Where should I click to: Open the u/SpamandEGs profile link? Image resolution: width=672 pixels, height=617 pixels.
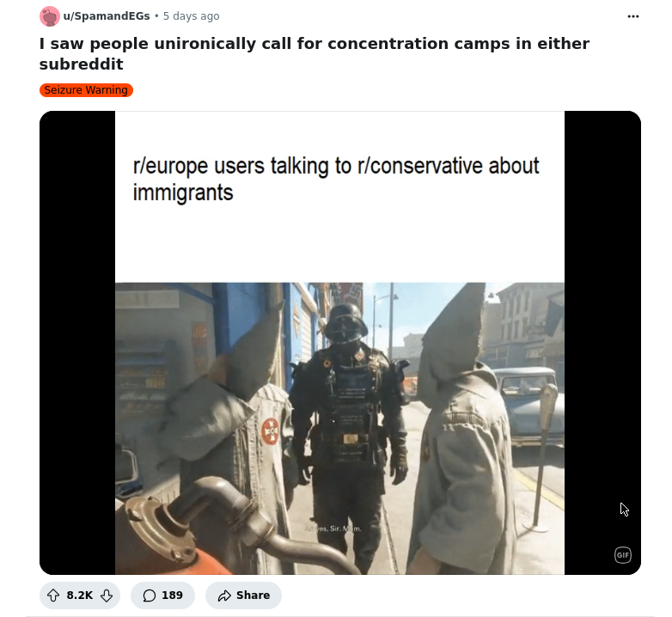[x=107, y=15]
